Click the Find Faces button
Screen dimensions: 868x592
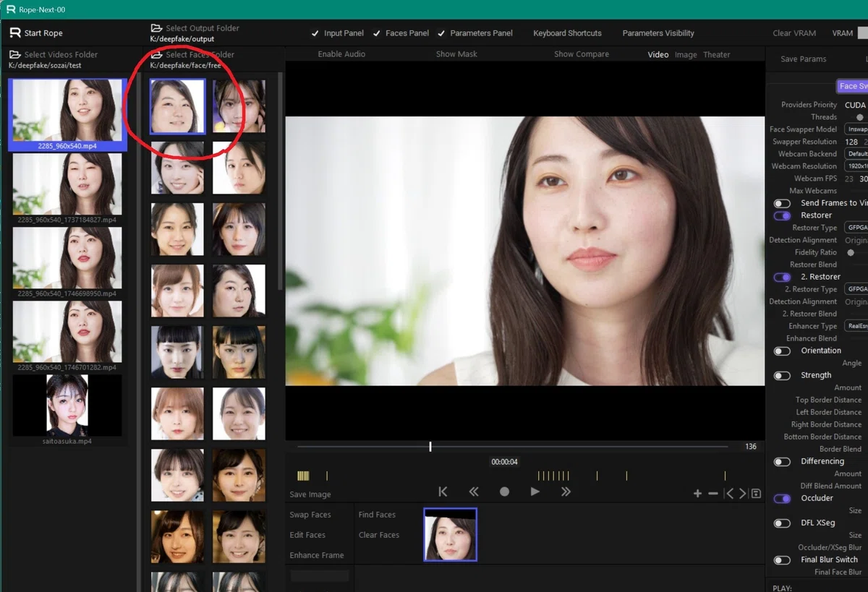click(x=377, y=515)
